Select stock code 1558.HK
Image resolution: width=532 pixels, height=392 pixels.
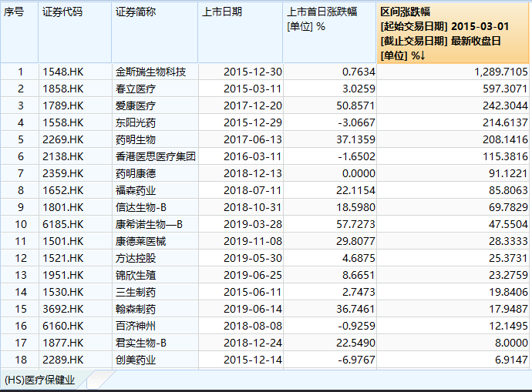point(63,122)
